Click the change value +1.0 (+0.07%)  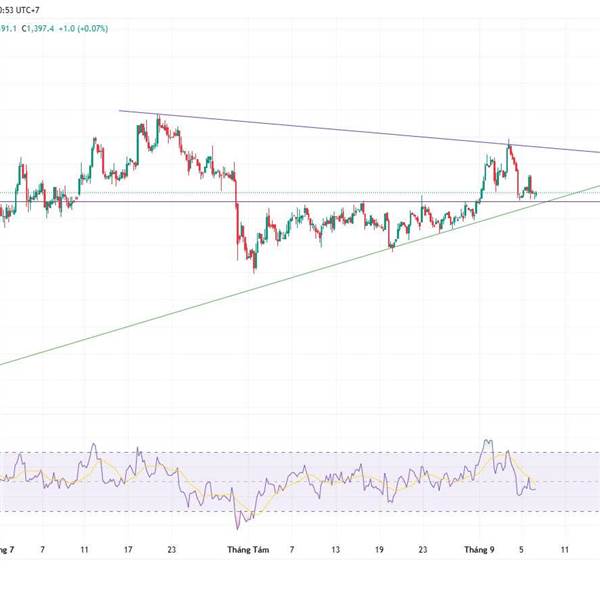tap(83, 29)
